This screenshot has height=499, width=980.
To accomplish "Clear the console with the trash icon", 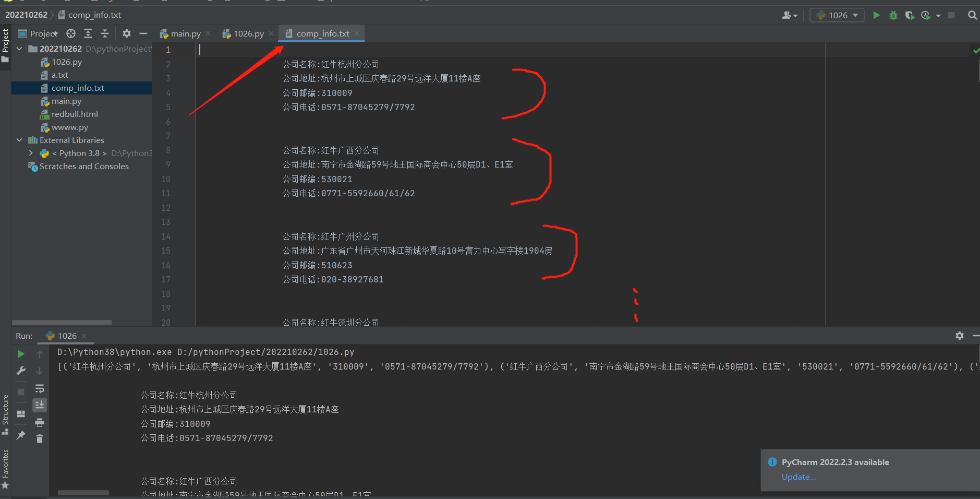I will 40,439.
